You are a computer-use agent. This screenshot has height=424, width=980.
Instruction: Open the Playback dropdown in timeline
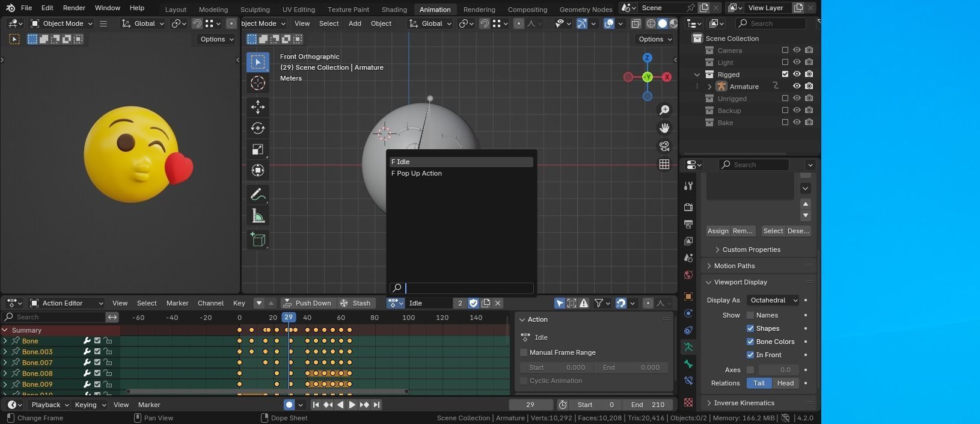tap(49, 405)
